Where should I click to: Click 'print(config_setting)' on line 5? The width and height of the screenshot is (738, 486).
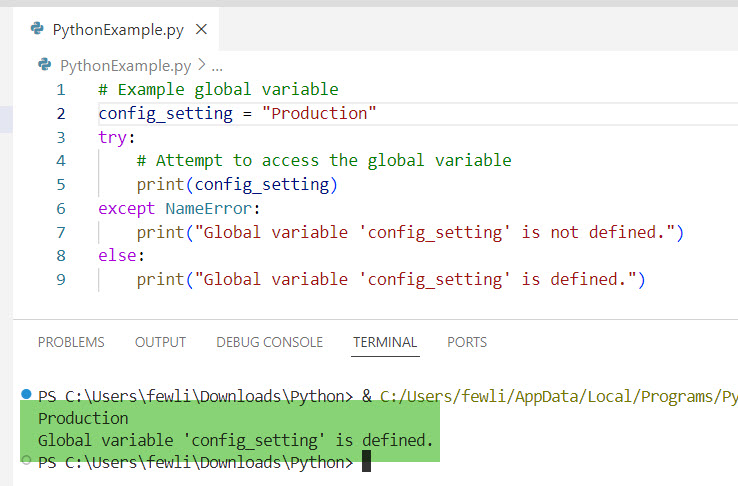237,184
